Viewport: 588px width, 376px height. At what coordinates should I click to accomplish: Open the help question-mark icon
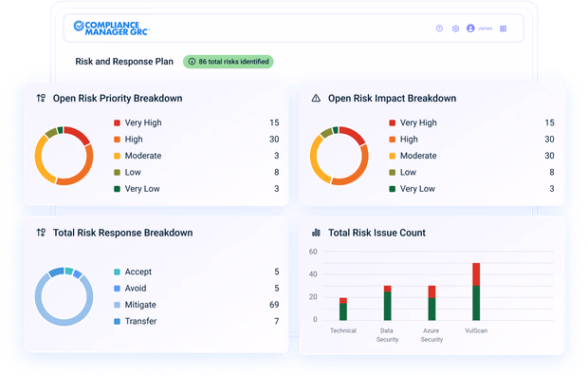(439, 28)
